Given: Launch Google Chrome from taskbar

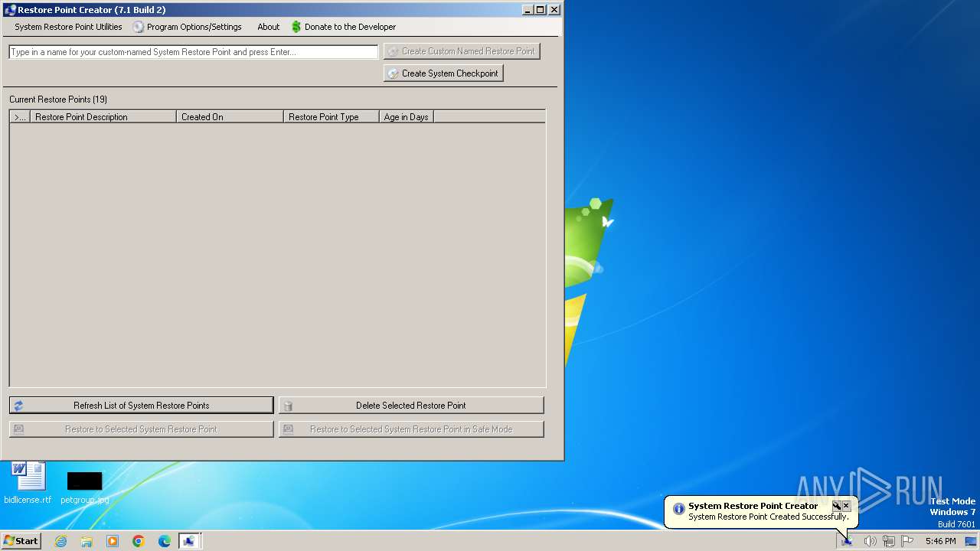Looking at the screenshot, I should [139, 541].
